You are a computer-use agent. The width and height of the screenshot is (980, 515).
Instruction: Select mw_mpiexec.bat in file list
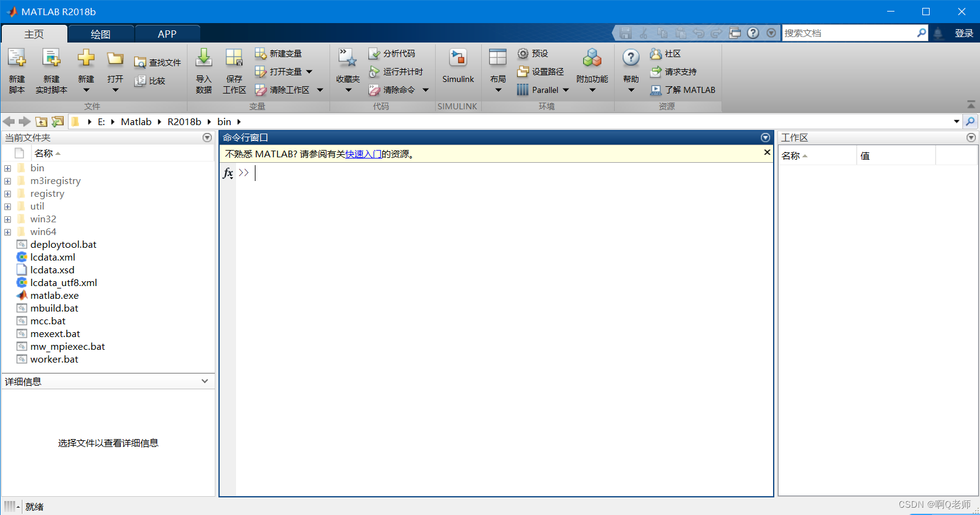click(x=67, y=347)
